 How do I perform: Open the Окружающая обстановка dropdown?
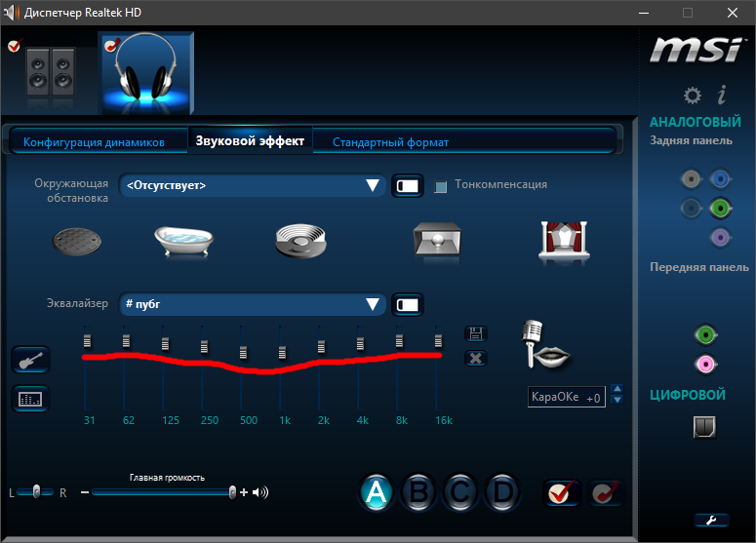pos(252,185)
